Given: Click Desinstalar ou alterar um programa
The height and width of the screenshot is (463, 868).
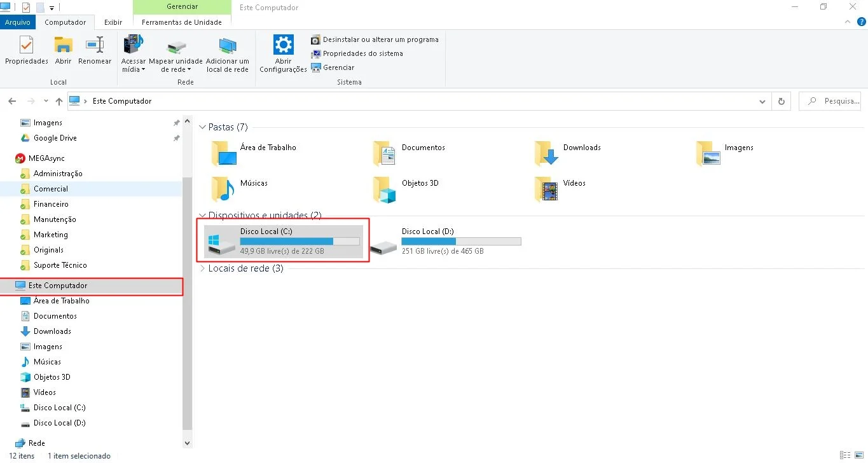Looking at the screenshot, I should [380, 39].
